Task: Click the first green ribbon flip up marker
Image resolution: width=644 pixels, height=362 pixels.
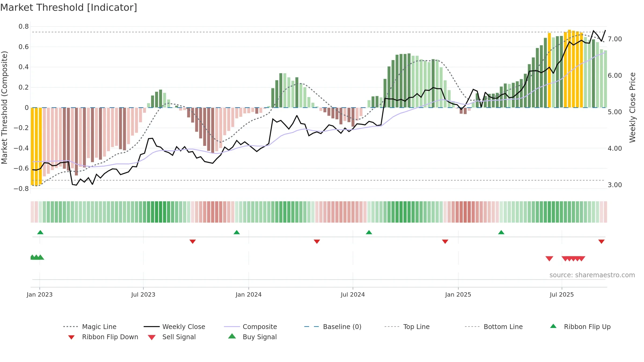Action: pos(40,232)
